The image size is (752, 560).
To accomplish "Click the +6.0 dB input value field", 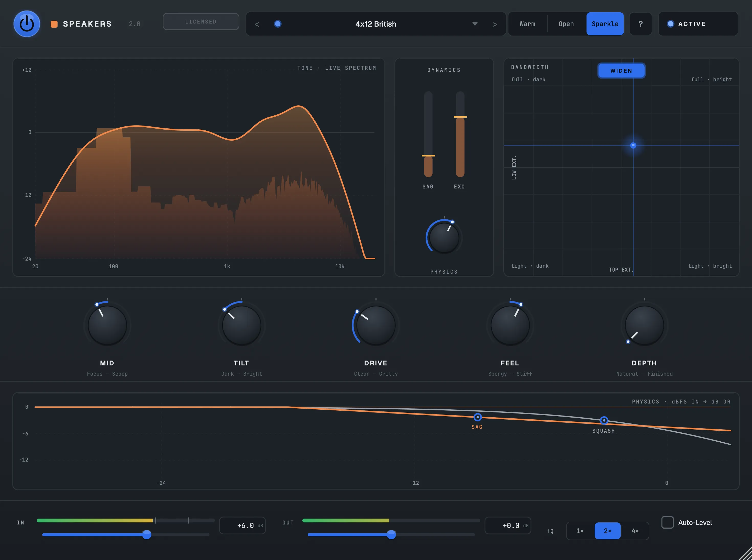I will click(242, 525).
